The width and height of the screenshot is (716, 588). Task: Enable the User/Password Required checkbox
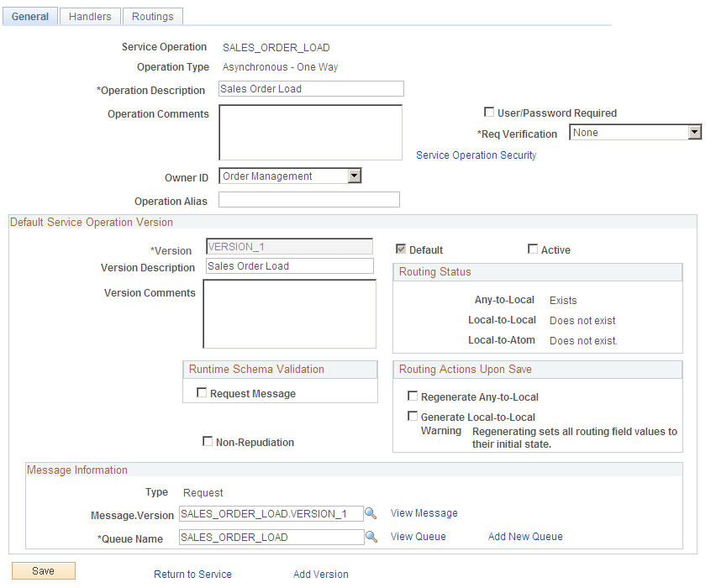coord(489,113)
